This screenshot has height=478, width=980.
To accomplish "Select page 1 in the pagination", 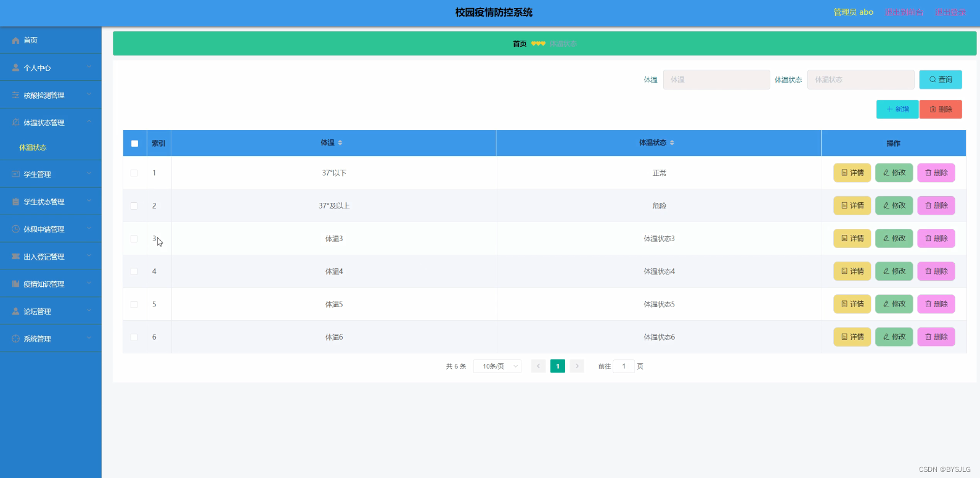I will [x=558, y=366].
